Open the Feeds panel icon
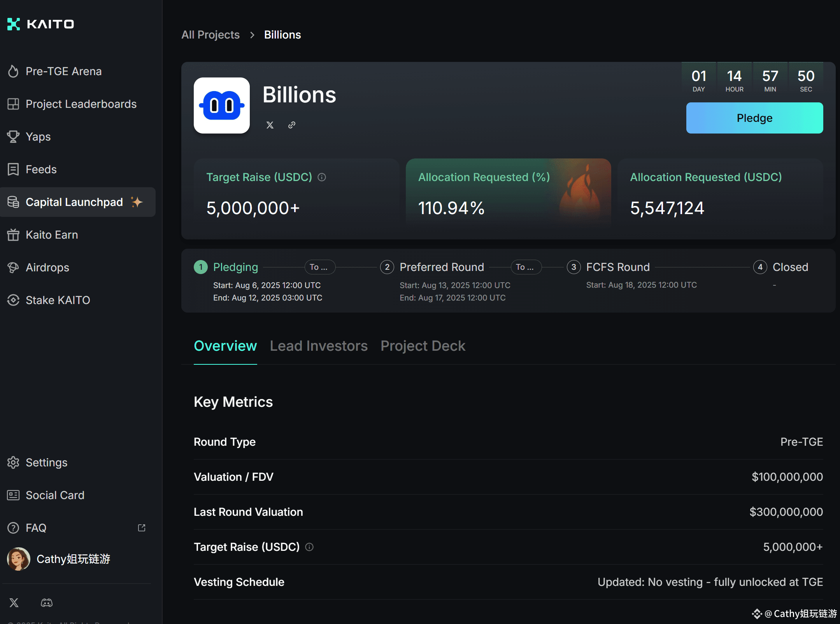The width and height of the screenshot is (840, 624). (x=13, y=169)
